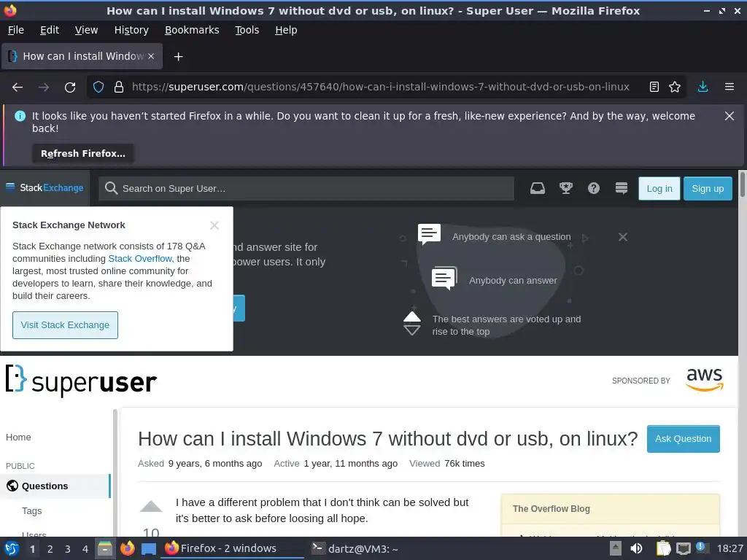Open the Help menu

(286, 30)
